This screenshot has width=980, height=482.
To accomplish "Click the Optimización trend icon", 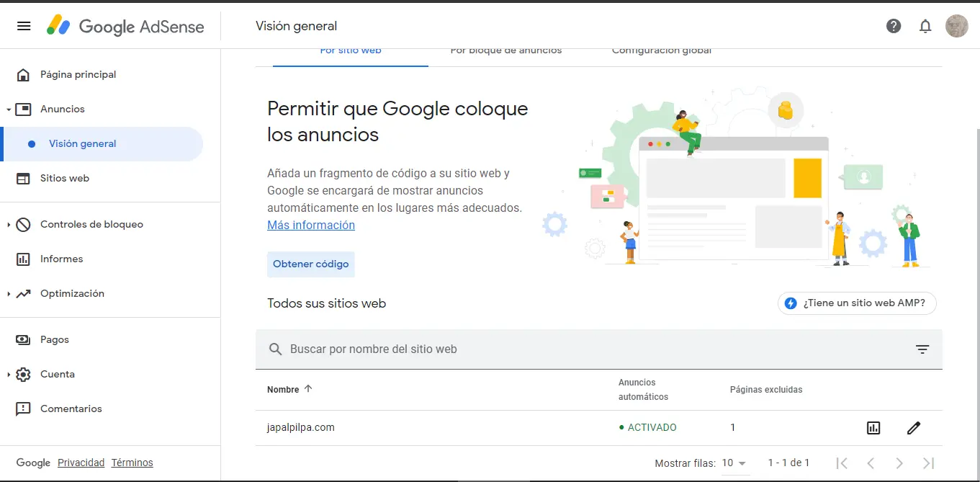I will 23,294.
